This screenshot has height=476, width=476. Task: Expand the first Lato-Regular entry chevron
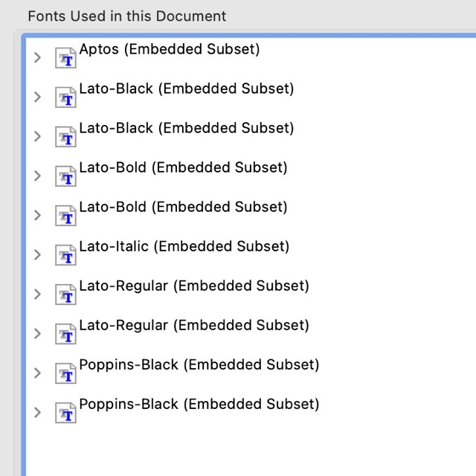click(x=37, y=294)
